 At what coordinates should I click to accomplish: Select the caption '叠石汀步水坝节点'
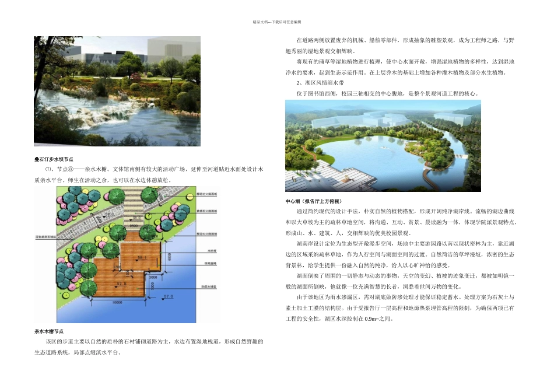pyautogui.click(x=54, y=159)
